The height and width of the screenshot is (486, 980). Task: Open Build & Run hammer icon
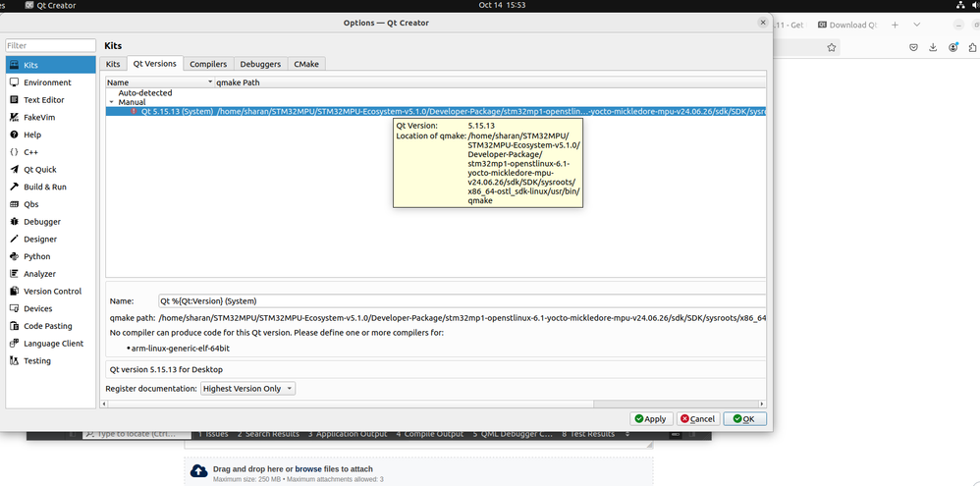(15, 187)
